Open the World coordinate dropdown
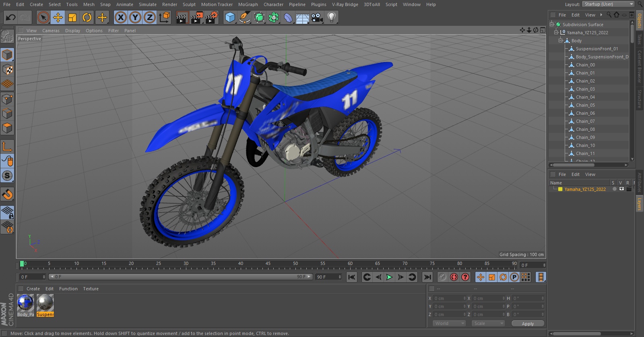 [x=449, y=323]
